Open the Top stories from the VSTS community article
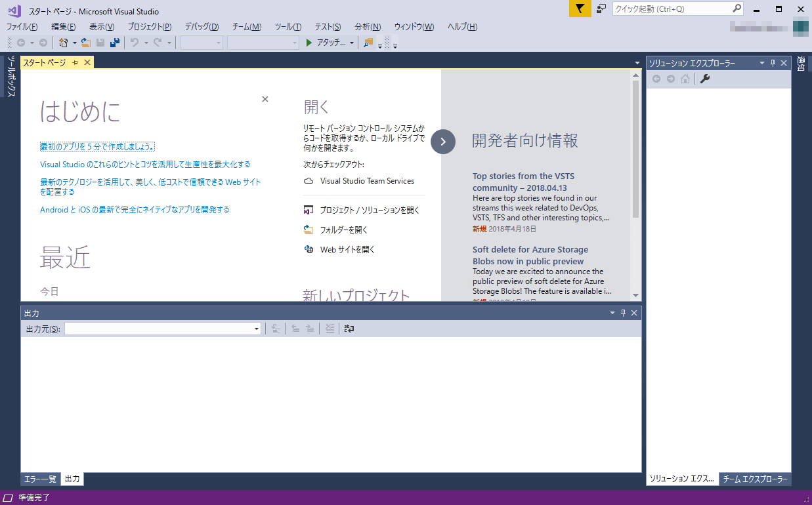 [x=524, y=182]
